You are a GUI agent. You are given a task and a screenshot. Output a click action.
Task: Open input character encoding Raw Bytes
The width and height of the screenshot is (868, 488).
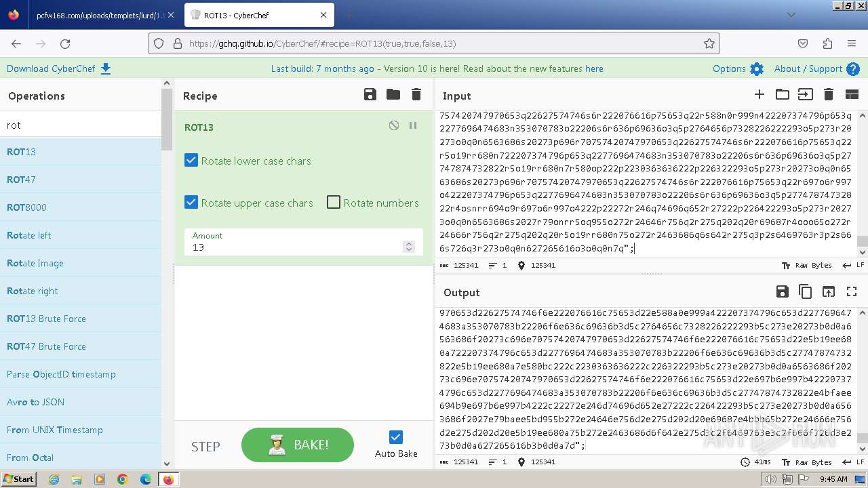coord(807,265)
